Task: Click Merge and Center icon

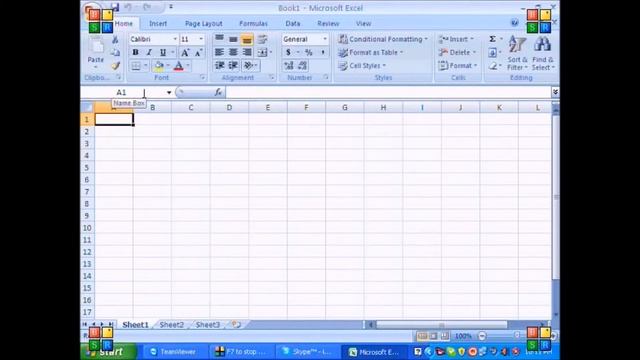Action: [x=262, y=52]
